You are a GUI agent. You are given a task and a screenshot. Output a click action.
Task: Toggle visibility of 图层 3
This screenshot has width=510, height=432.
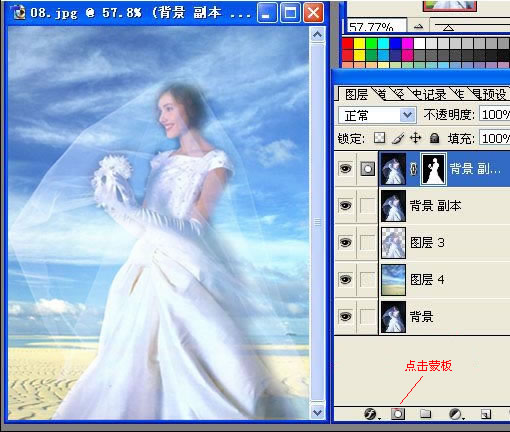[x=345, y=242]
